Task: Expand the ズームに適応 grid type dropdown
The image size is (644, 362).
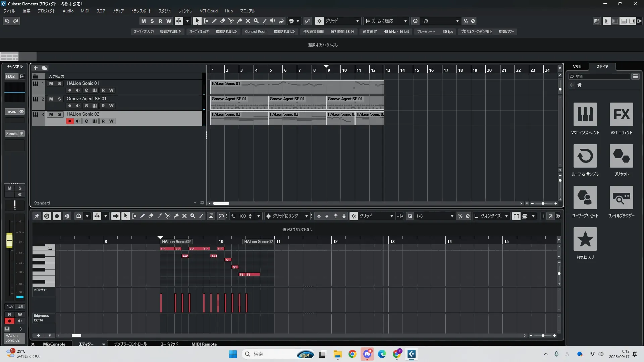Action: 405,21
